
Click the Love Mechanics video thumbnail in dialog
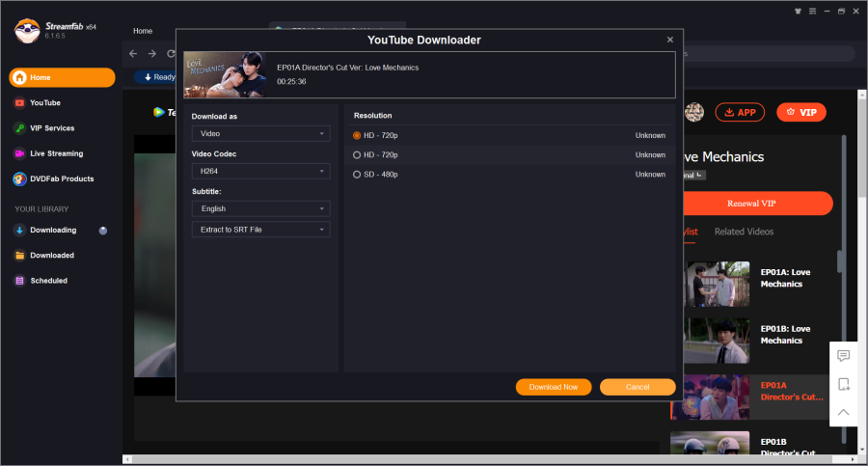(x=225, y=75)
